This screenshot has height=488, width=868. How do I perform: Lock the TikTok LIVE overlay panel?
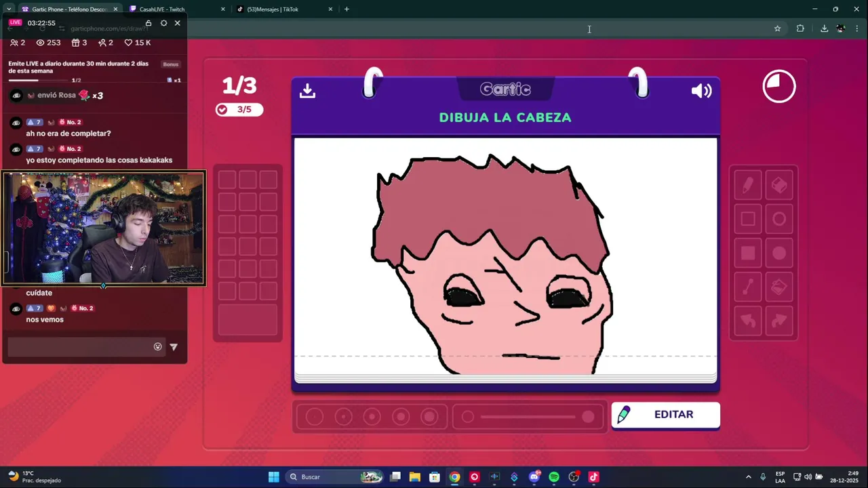(x=149, y=23)
